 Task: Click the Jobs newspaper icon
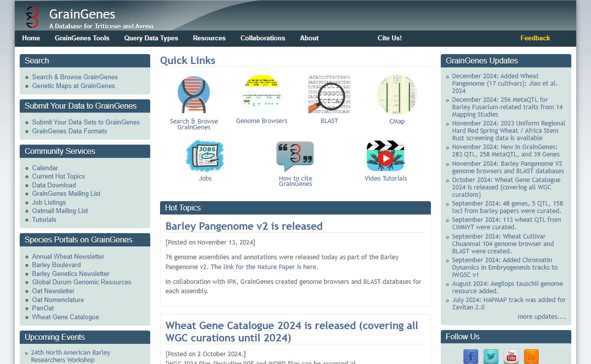click(205, 156)
